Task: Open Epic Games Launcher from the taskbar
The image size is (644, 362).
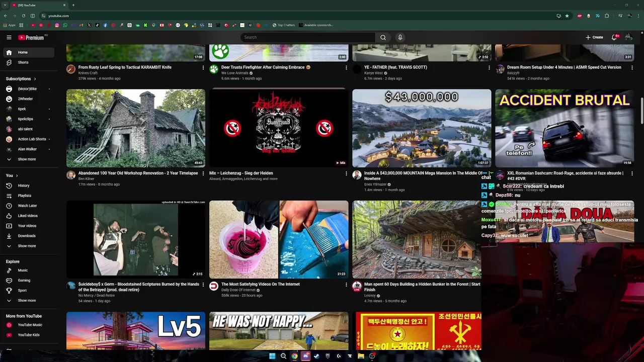Action: (328, 356)
